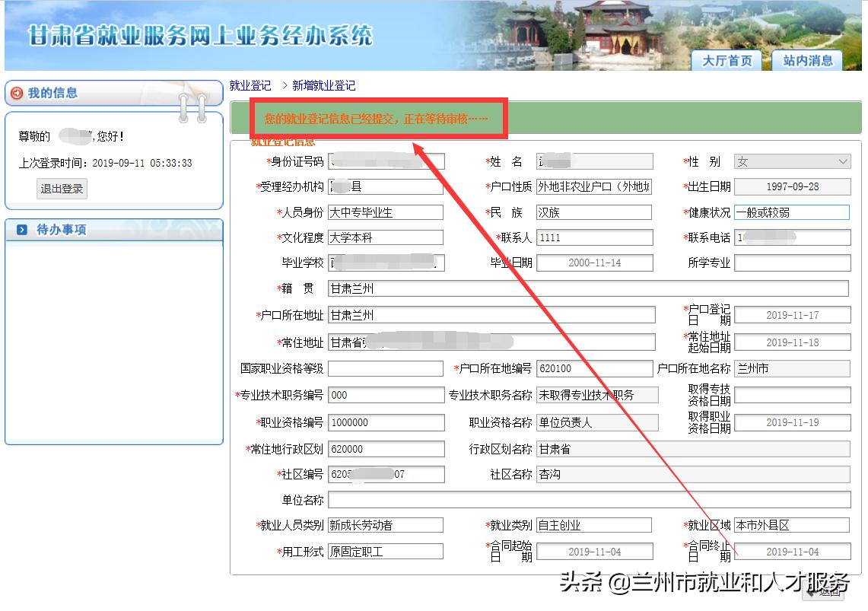
Task: Click 专业技术职务名称 field
Action: pos(597,395)
